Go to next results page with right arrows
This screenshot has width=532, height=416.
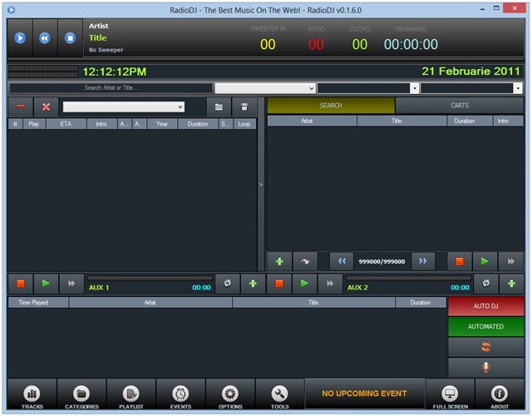(x=423, y=261)
